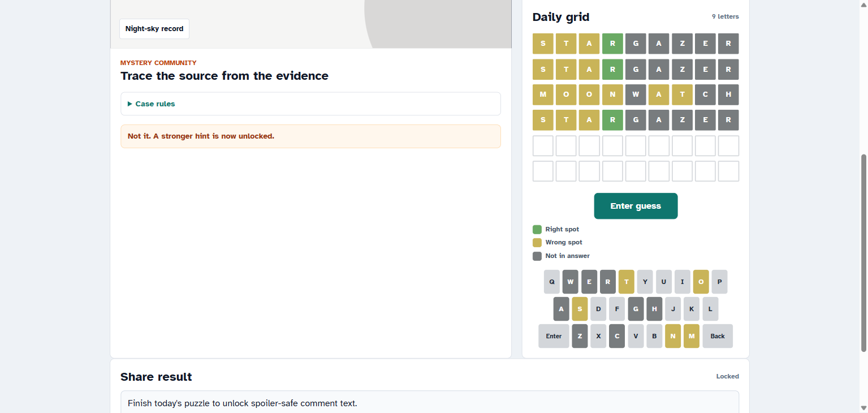Screen dimensions: 868x413
Task: Click the keyboard Back key
Action: tap(718, 336)
